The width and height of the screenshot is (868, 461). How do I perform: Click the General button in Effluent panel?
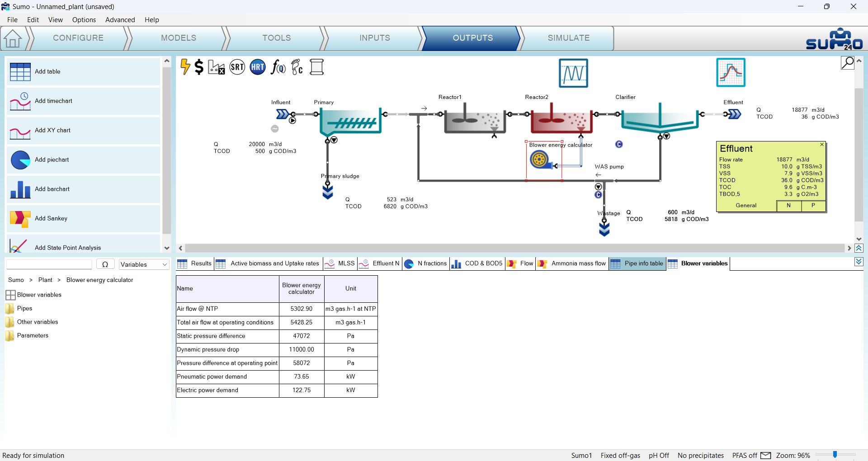coord(746,206)
